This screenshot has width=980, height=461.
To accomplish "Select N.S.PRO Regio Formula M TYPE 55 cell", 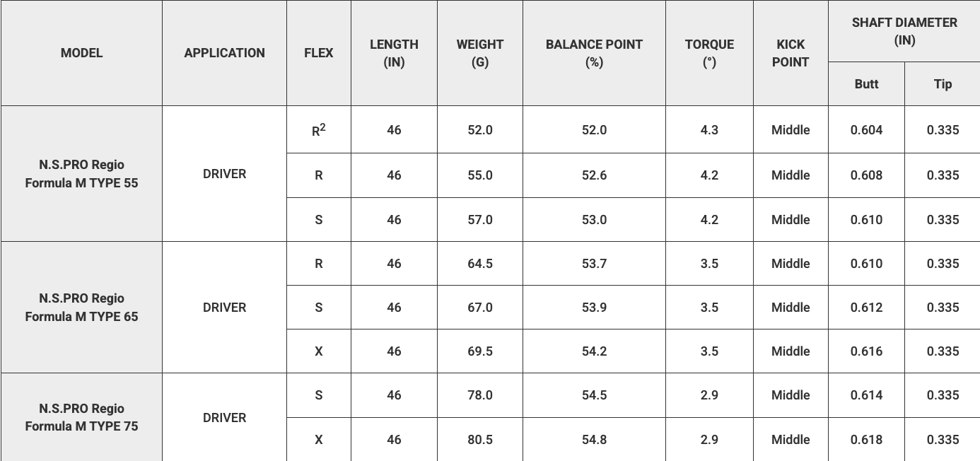I will point(81,174).
